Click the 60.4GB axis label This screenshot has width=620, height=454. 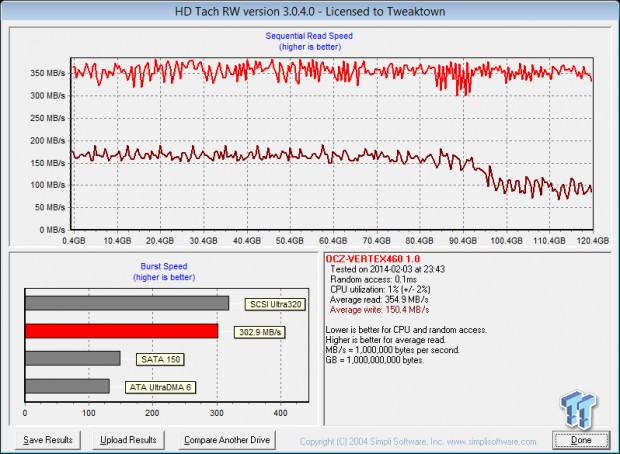(333, 240)
